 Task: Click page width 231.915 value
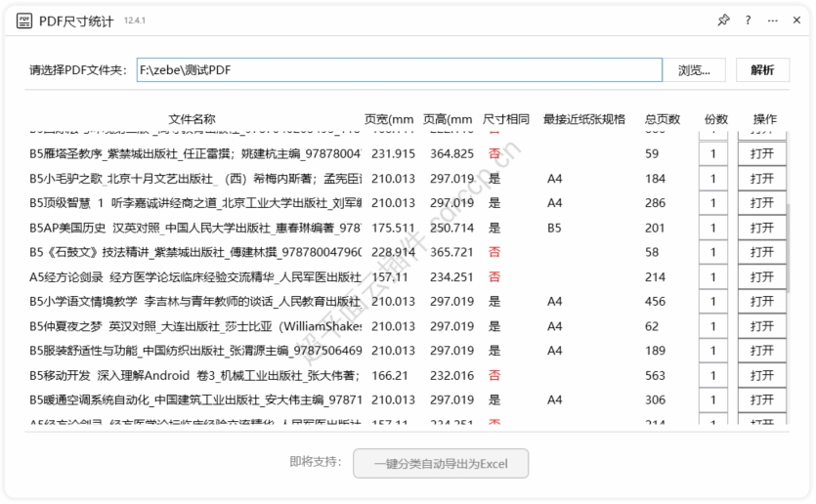(x=393, y=154)
